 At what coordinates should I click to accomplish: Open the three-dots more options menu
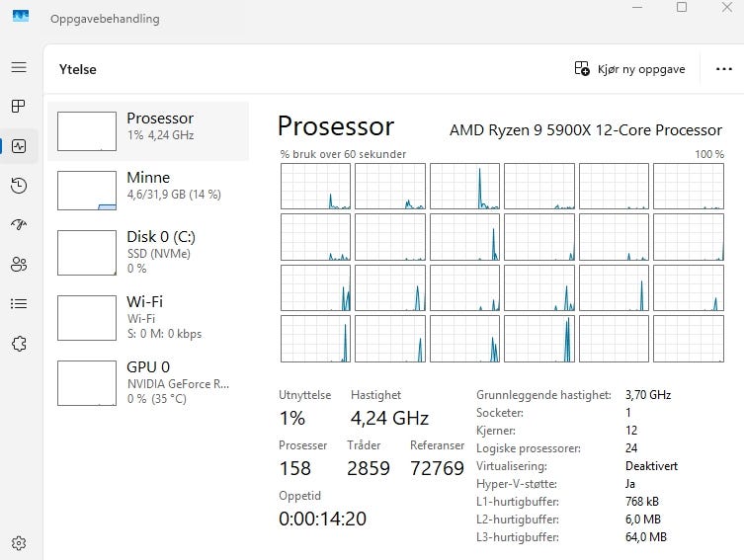pyautogui.click(x=723, y=69)
